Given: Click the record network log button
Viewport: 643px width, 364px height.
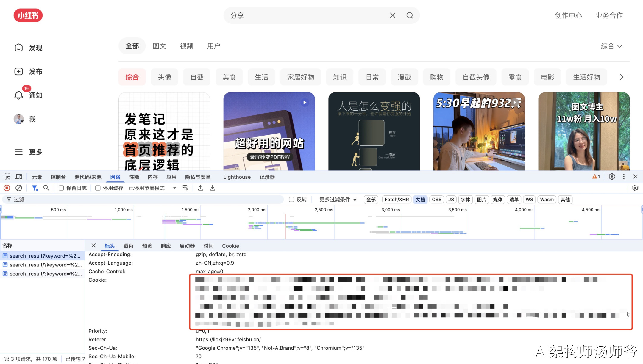Looking at the screenshot, I should tap(7, 188).
